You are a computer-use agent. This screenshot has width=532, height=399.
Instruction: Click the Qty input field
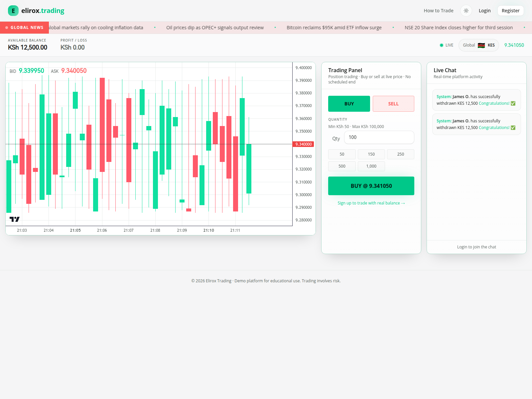tap(379, 137)
